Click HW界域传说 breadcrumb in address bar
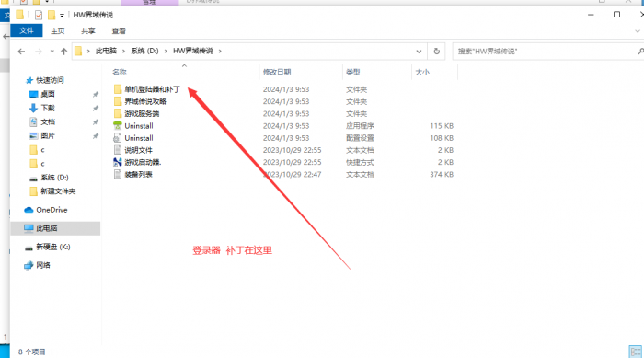 click(x=193, y=51)
